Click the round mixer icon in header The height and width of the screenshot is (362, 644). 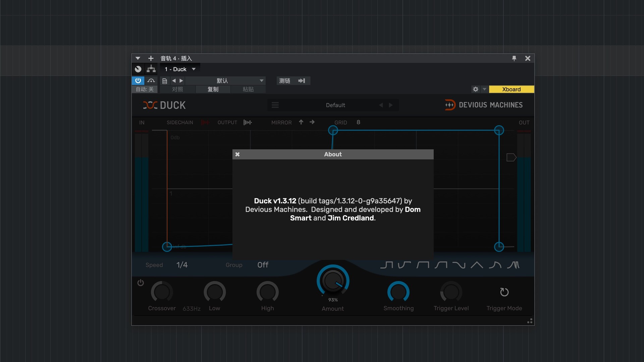[138, 69]
